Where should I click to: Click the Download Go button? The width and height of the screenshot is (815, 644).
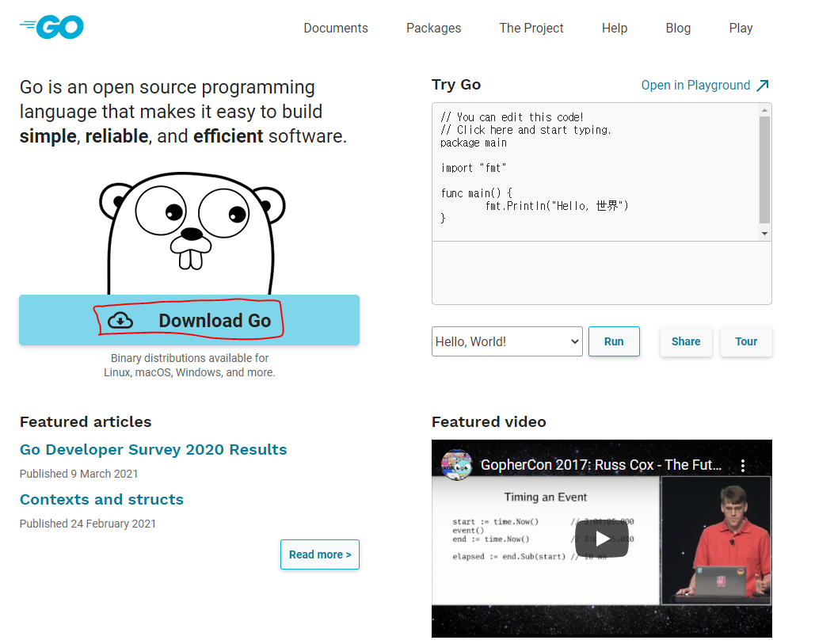[189, 320]
